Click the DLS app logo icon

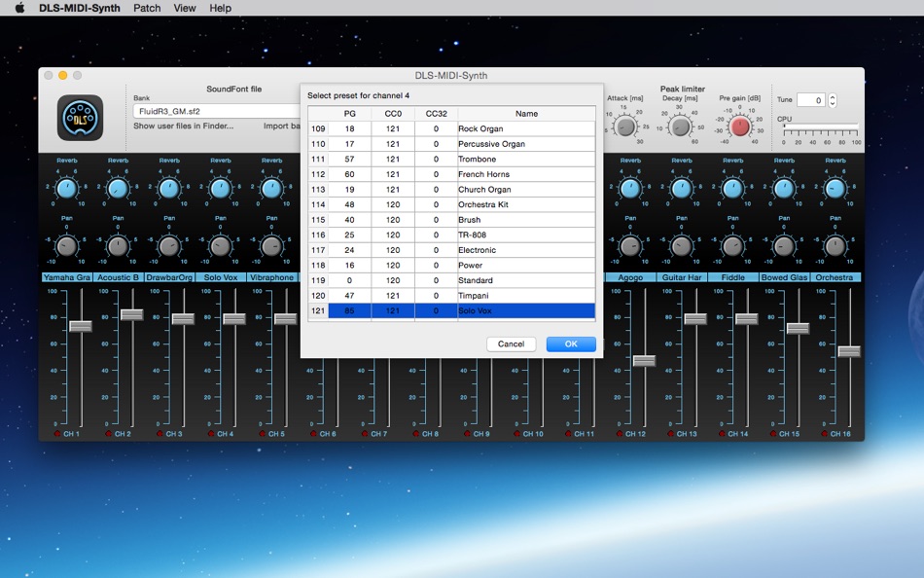(80, 118)
